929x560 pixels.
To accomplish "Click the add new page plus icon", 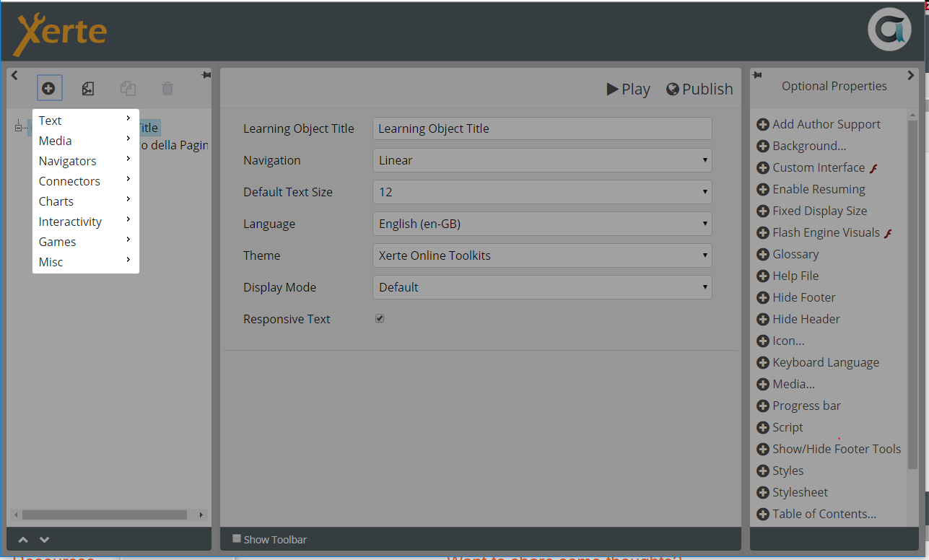I will click(x=49, y=89).
